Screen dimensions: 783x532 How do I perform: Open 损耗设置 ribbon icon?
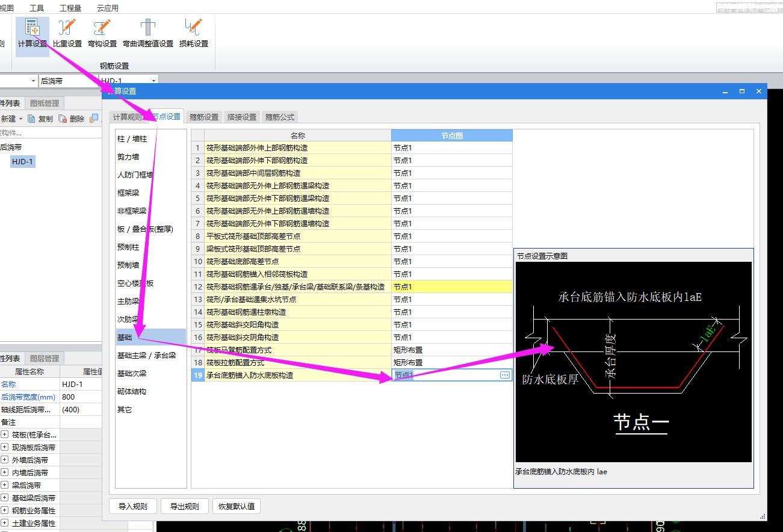194,33
